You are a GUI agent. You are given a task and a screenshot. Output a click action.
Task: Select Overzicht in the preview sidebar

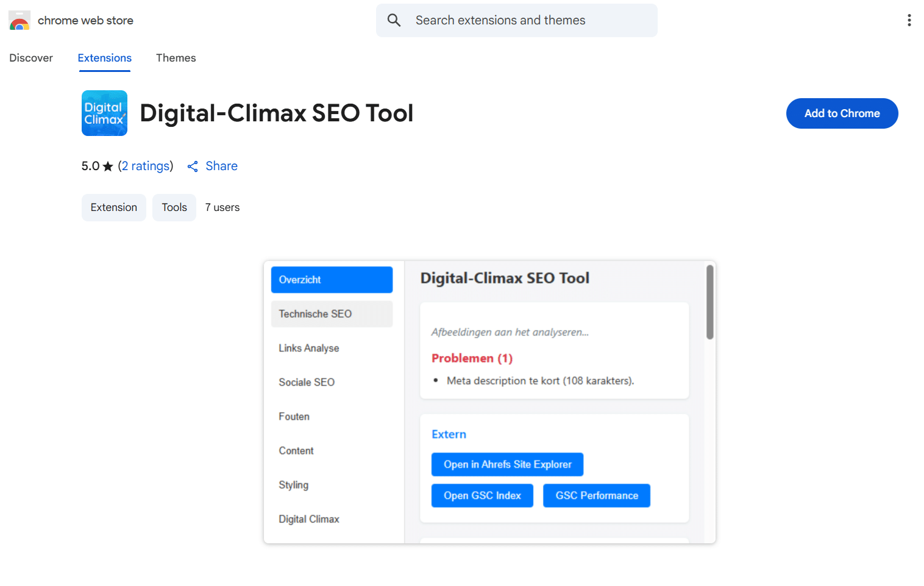coord(332,279)
